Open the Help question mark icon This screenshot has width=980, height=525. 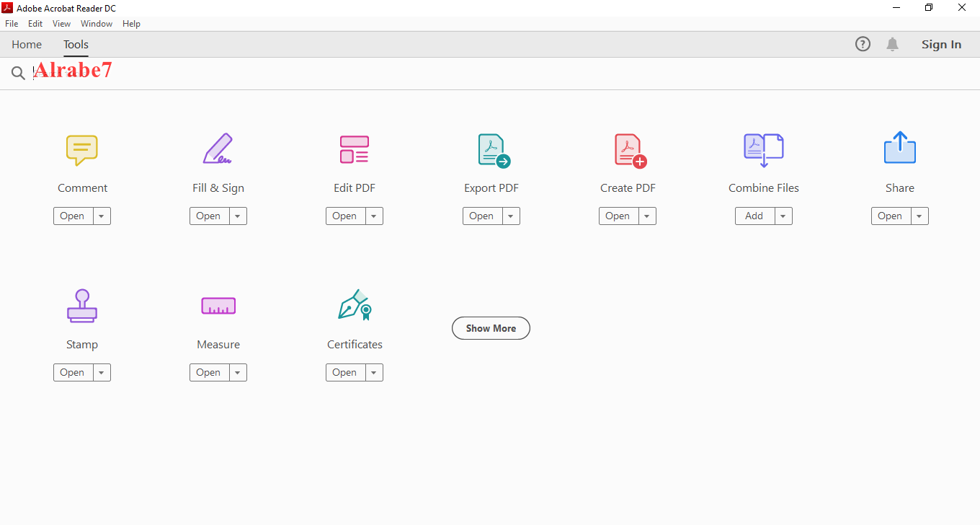(863, 44)
